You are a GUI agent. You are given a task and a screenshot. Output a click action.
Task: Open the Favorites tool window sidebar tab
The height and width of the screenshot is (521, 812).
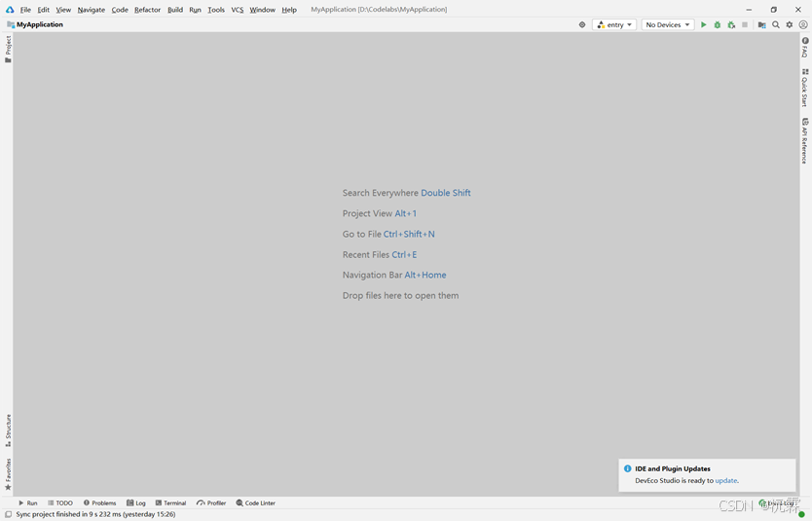(8, 474)
